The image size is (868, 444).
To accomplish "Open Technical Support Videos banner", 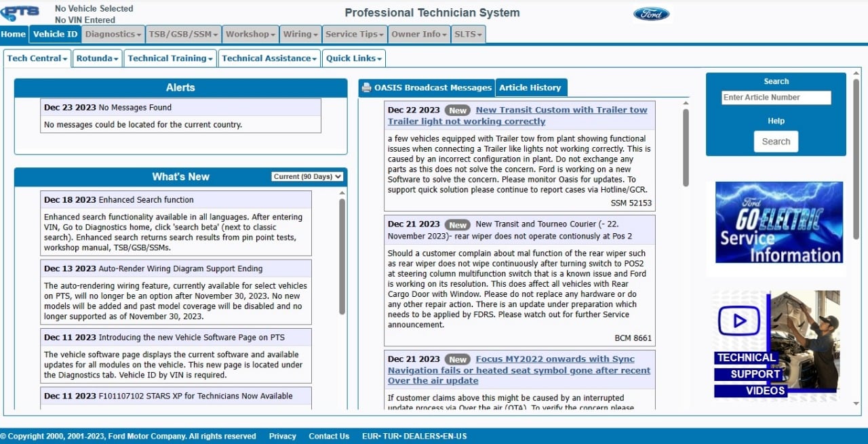I will 776,344.
